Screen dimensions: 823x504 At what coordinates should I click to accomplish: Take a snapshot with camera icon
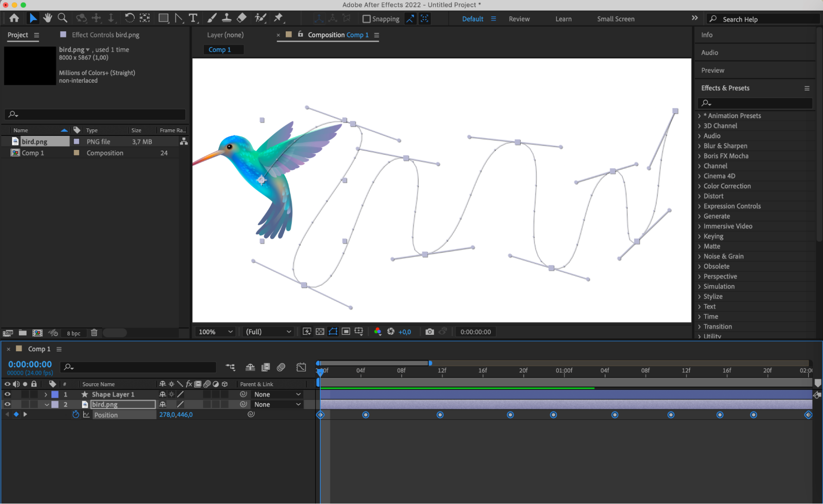(429, 332)
